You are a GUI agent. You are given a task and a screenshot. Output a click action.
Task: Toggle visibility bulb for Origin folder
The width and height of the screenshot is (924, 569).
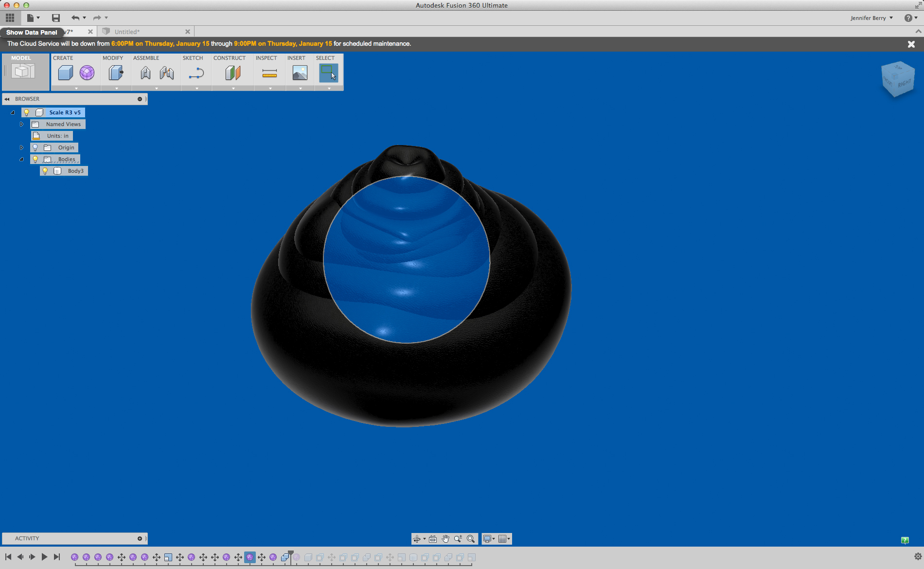coord(35,147)
